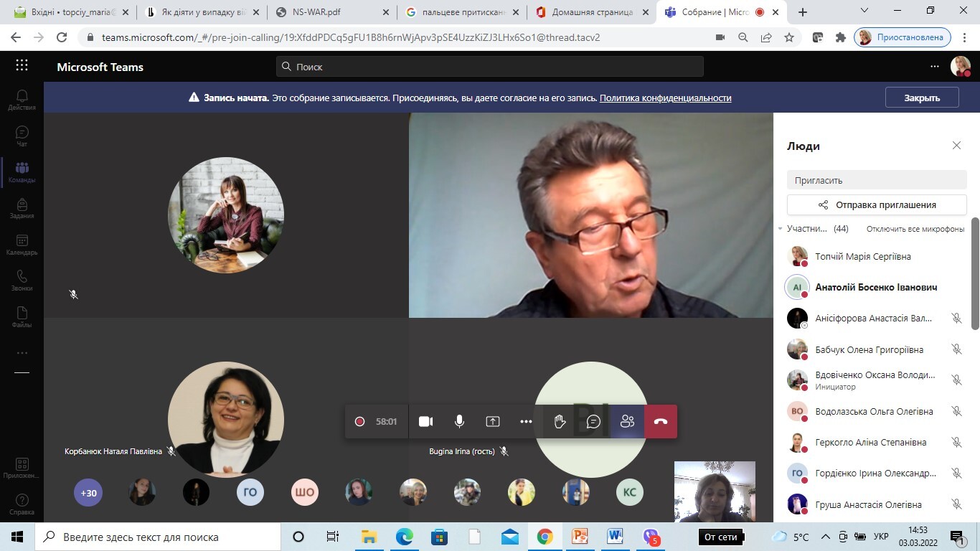The width and height of the screenshot is (980, 551).
Task: Open Команды in the Teams sidebar
Action: coord(22,172)
